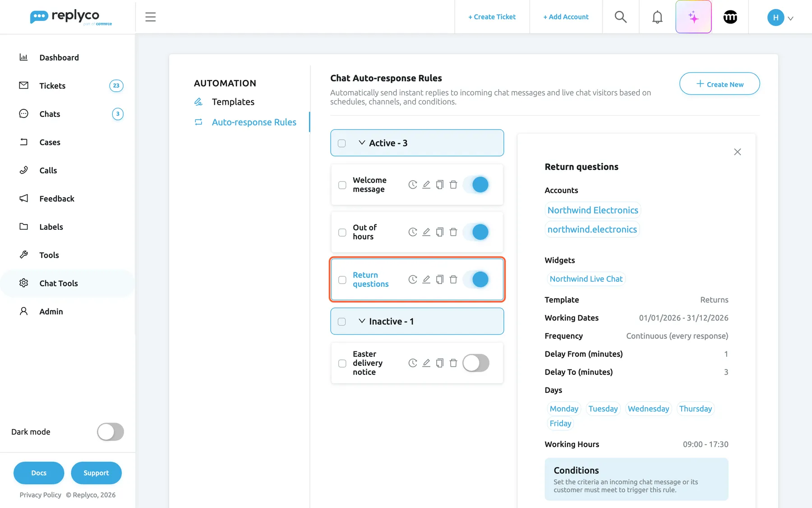The height and width of the screenshot is (508, 812).
Task: Open the user profile dropdown arrow
Action: click(x=790, y=19)
